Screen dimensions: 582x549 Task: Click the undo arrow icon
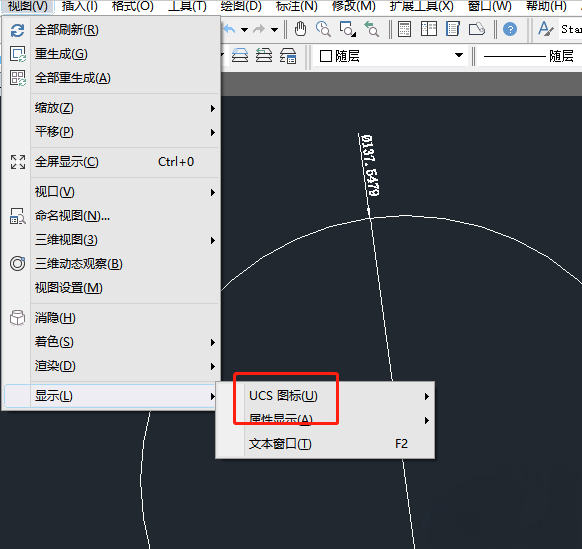(x=229, y=29)
